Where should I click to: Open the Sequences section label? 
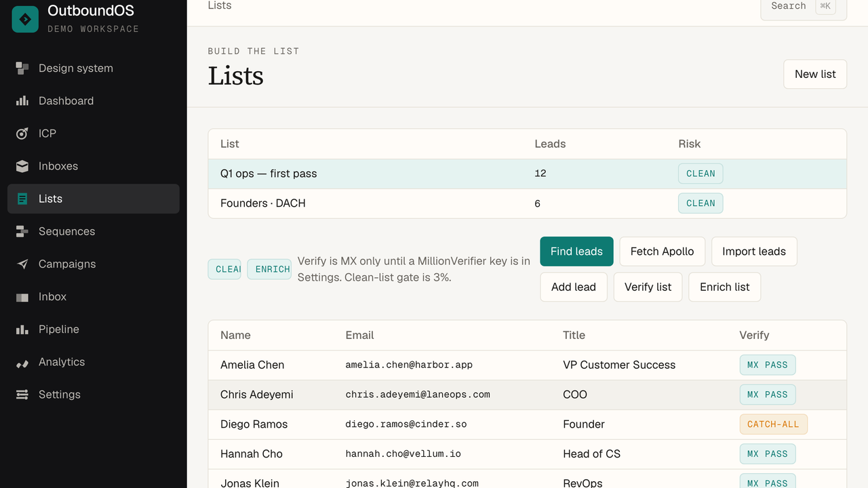(66, 231)
